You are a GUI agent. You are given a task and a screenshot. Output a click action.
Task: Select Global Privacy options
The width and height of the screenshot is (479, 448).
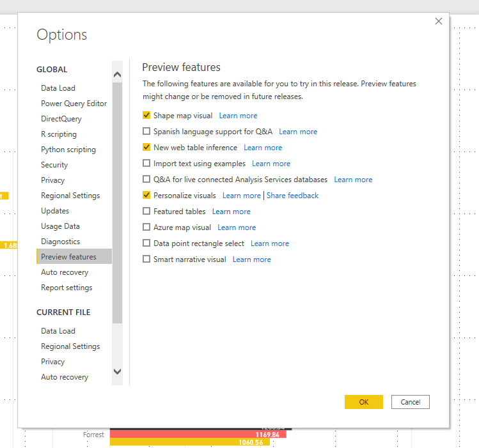tap(74, 180)
